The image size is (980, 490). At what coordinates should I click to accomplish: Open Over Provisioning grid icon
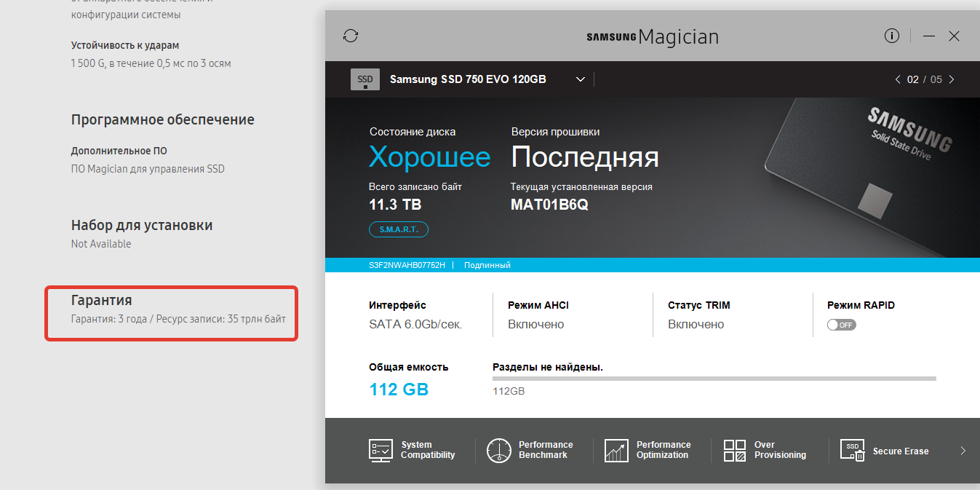[735, 450]
